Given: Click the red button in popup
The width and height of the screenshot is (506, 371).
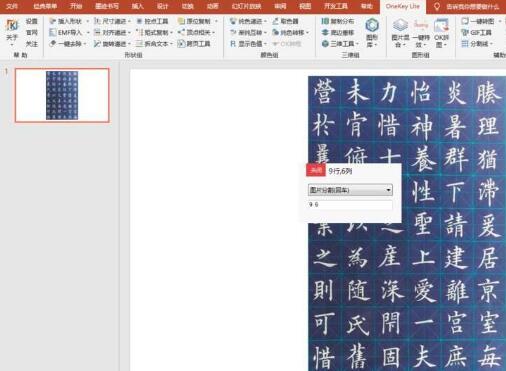Looking at the screenshot, I should click(315, 171).
